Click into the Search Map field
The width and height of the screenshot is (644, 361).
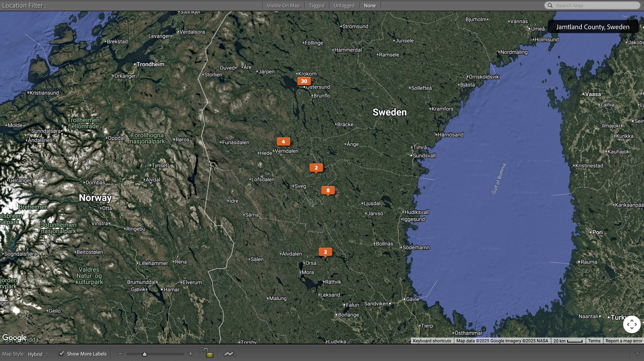coord(596,6)
